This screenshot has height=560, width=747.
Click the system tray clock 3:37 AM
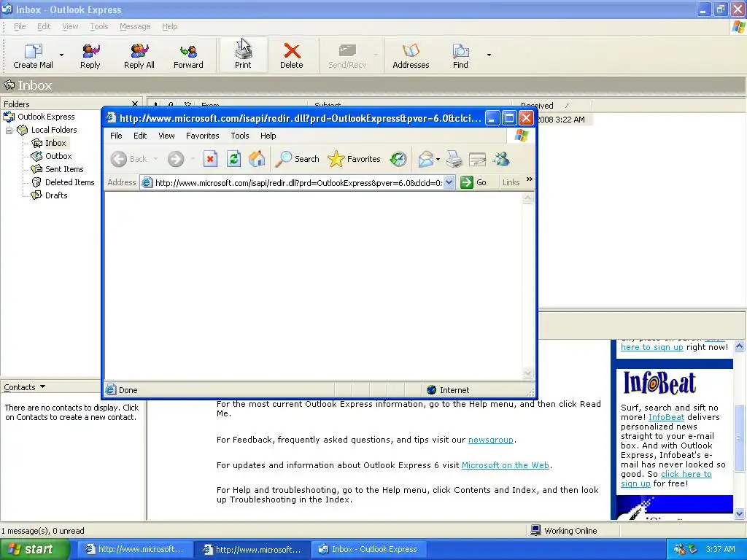pos(720,549)
